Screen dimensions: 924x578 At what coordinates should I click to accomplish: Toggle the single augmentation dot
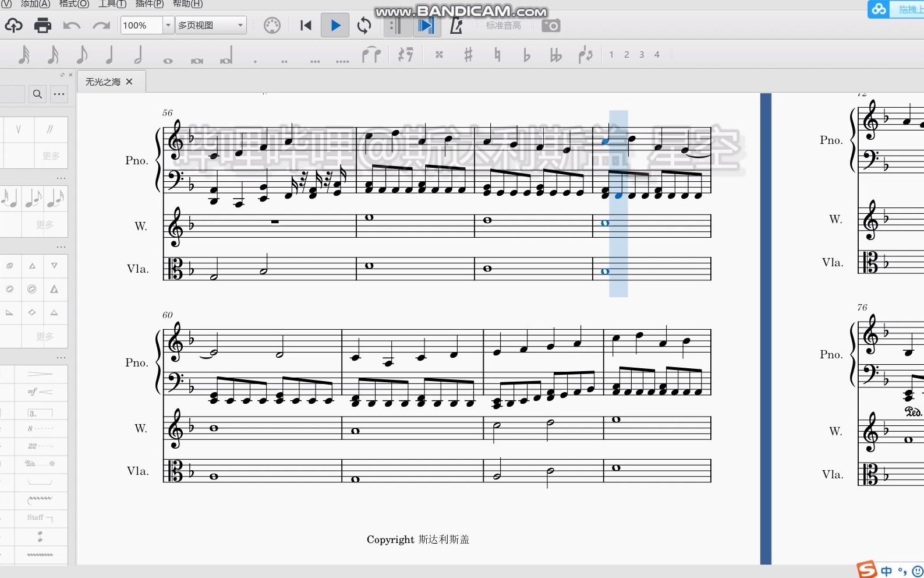click(255, 61)
